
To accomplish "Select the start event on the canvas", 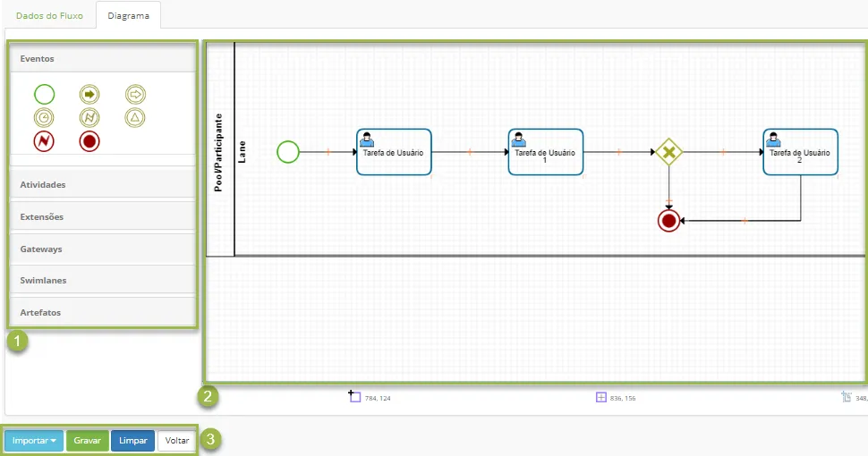I will [x=288, y=152].
